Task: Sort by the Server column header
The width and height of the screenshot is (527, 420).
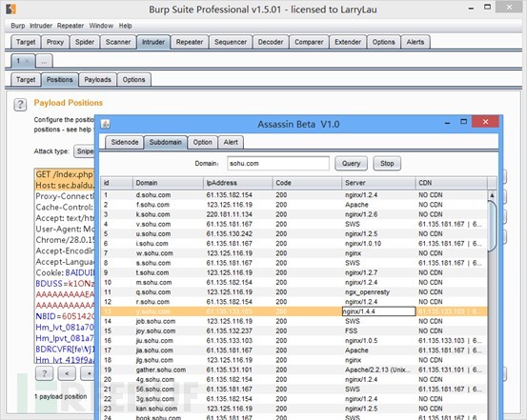Action: (378, 183)
